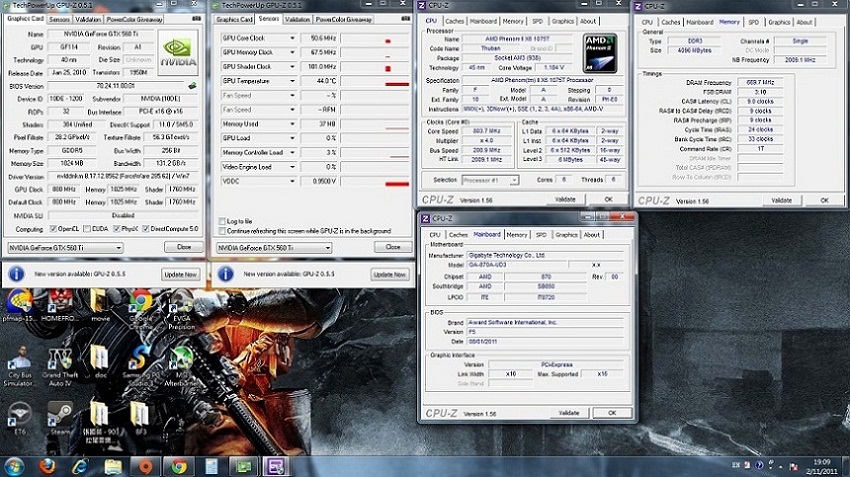Image resolution: width=850 pixels, height=477 pixels.
Task: Enable continue refreshing in background checkbox
Action: [x=222, y=231]
